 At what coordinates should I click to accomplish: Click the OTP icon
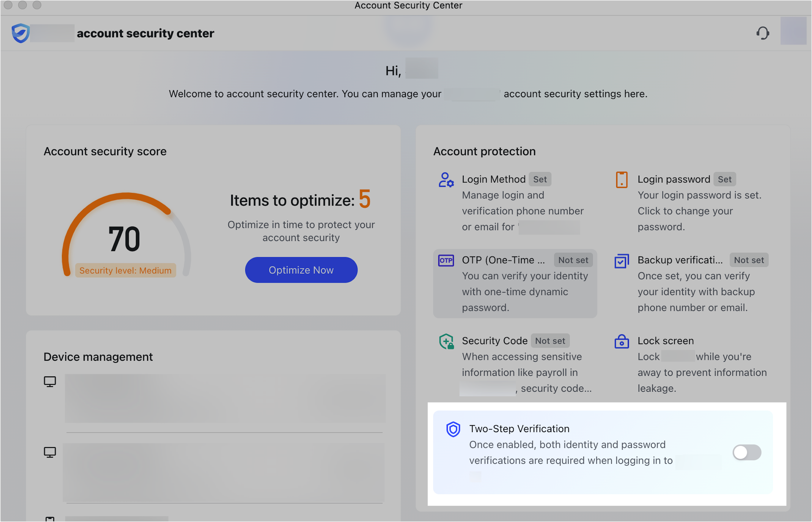pyautogui.click(x=446, y=261)
